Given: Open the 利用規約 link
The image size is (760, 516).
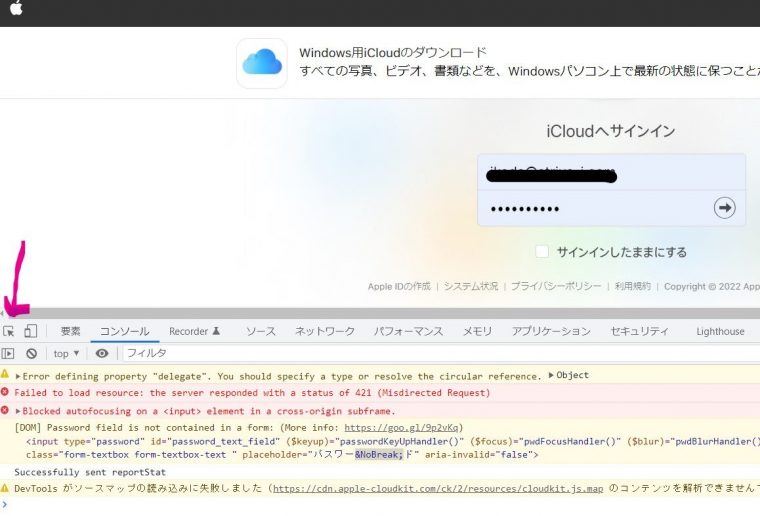Looking at the screenshot, I should point(633,286).
